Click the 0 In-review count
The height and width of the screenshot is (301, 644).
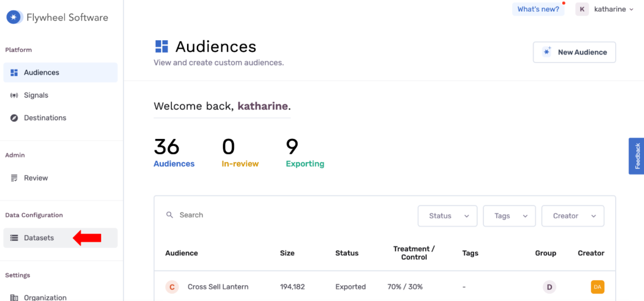pyautogui.click(x=240, y=153)
